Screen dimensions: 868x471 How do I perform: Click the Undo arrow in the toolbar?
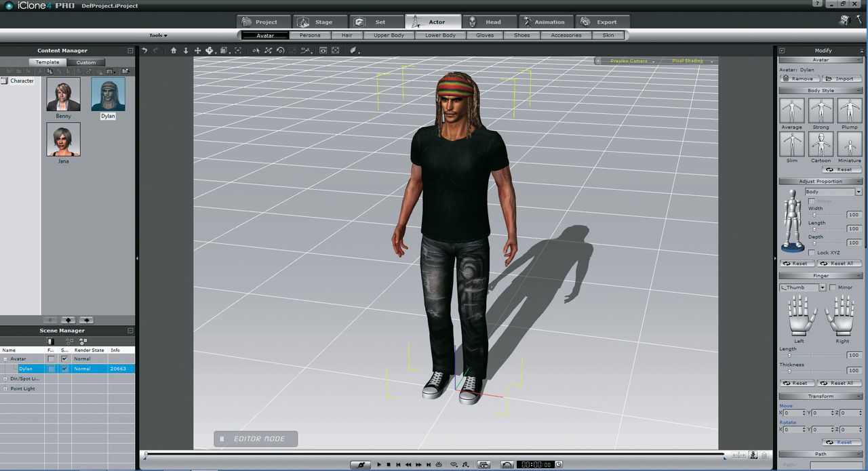pos(144,51)
